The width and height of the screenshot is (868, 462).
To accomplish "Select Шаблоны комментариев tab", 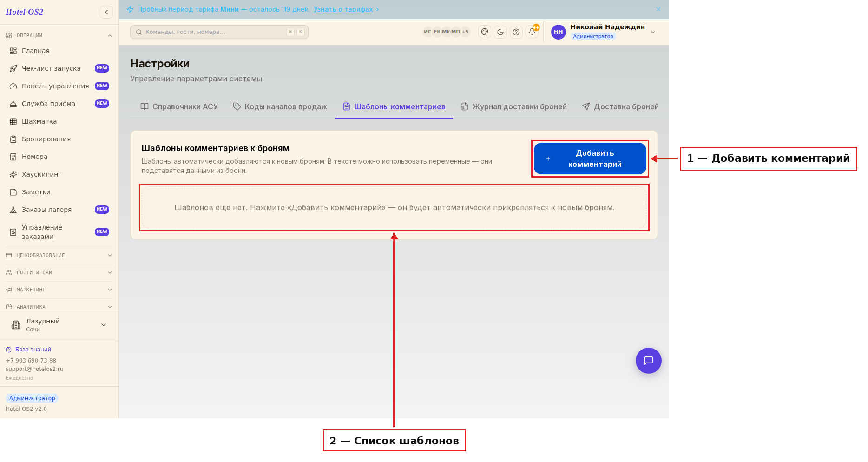I will pyautogui.click(x=394, y=107).
